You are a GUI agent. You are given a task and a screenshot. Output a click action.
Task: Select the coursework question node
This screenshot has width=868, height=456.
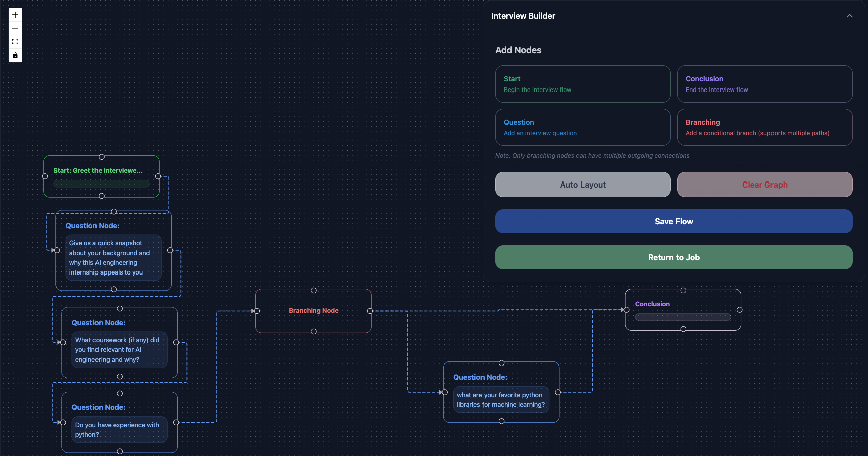click(x=120, y=342)
